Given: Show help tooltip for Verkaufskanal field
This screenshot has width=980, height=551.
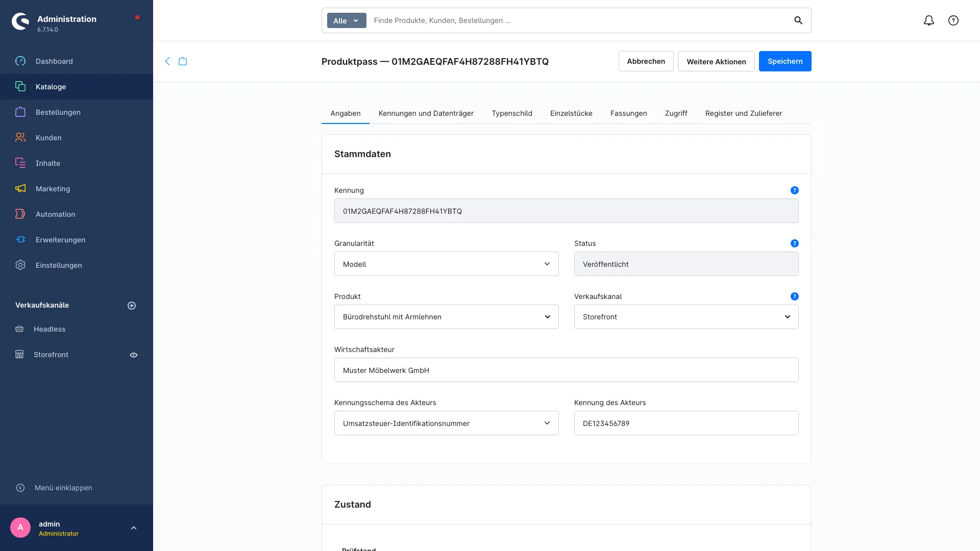Looking at the screenshot, I should pos(795,296).
